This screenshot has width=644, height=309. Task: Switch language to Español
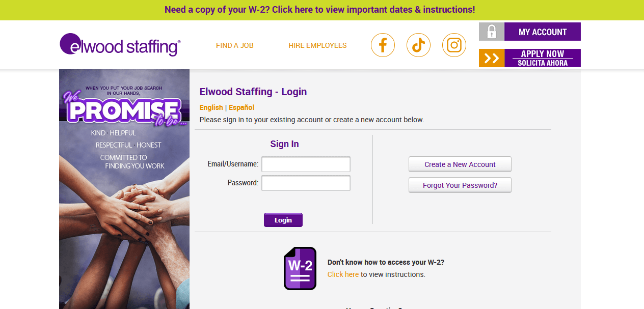click(x=242, y=107)
